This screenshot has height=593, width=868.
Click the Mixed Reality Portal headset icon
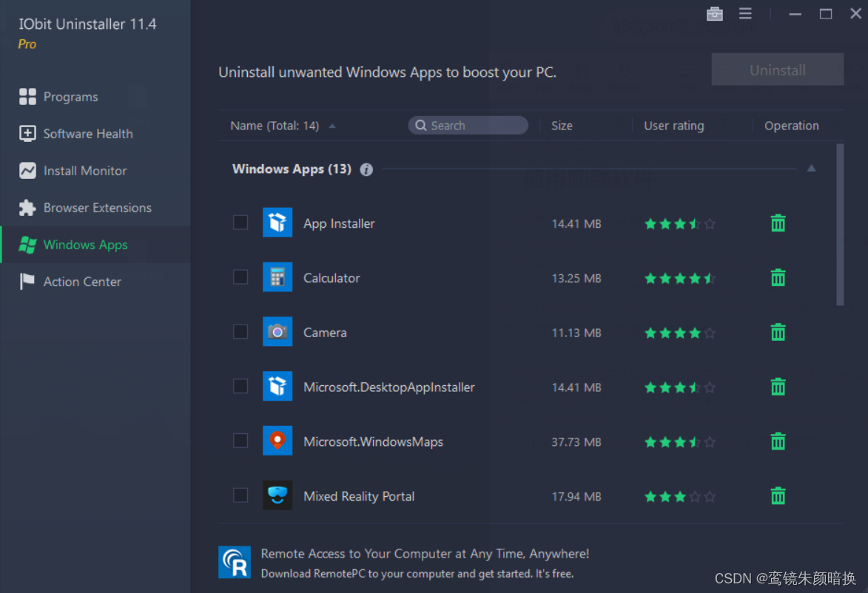(x=277, y=495)
